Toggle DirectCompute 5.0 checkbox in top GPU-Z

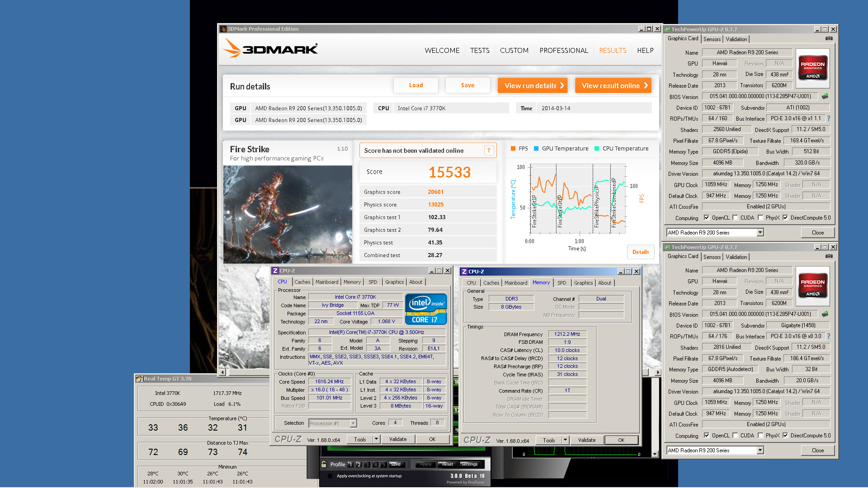coord(785,218)
